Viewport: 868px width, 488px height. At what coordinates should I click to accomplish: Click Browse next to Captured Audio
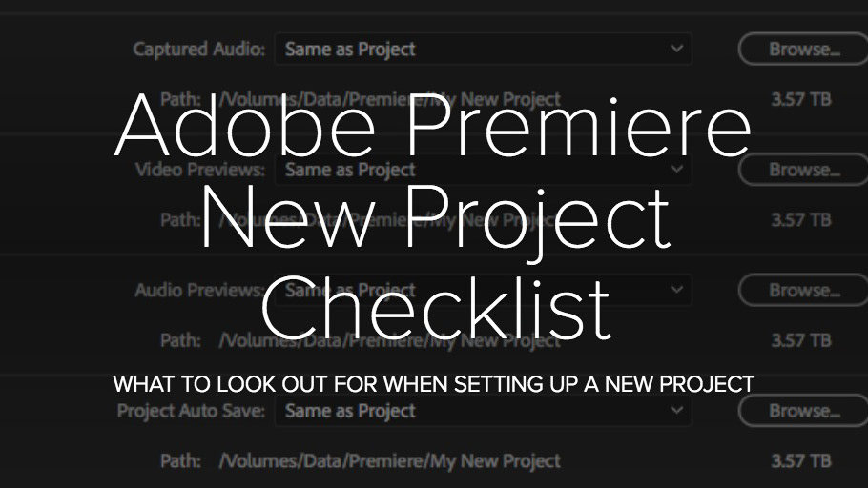[x=803, y=49]
